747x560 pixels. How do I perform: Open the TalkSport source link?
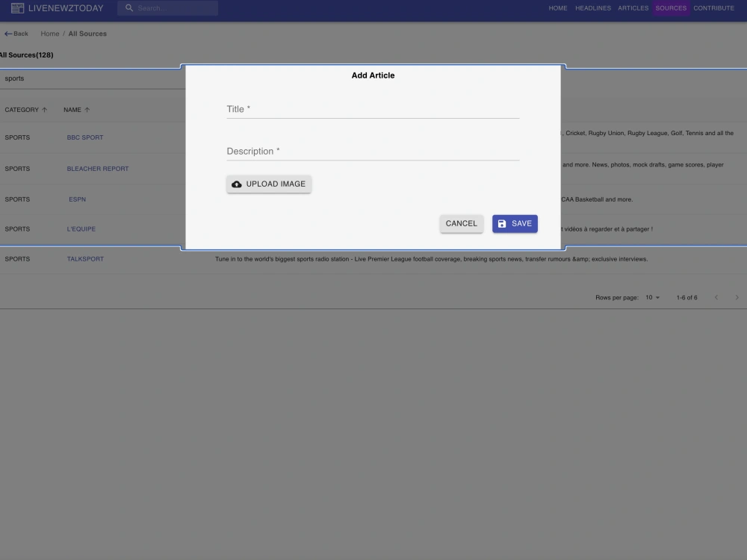[x=85, y=259]
